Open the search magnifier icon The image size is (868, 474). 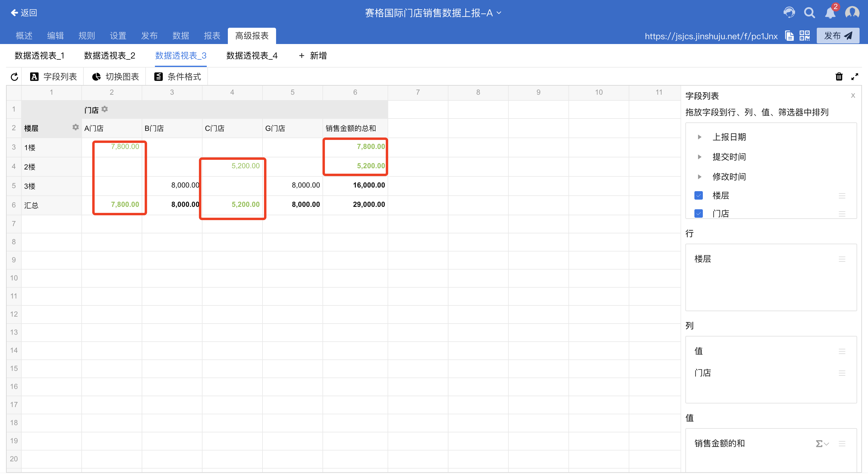809,13
